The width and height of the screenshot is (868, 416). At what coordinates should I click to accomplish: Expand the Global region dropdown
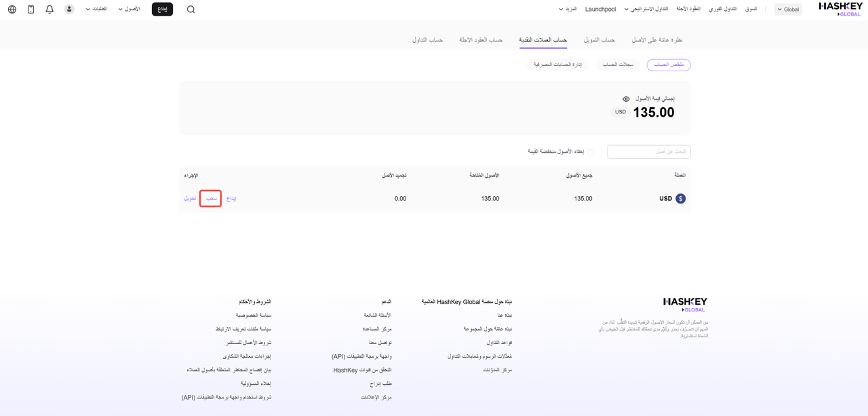coord(789,10)
